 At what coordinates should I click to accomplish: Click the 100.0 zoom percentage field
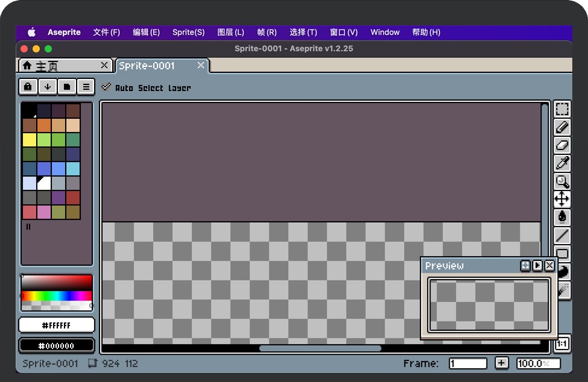pyautogui.click(x=539, y=363)
